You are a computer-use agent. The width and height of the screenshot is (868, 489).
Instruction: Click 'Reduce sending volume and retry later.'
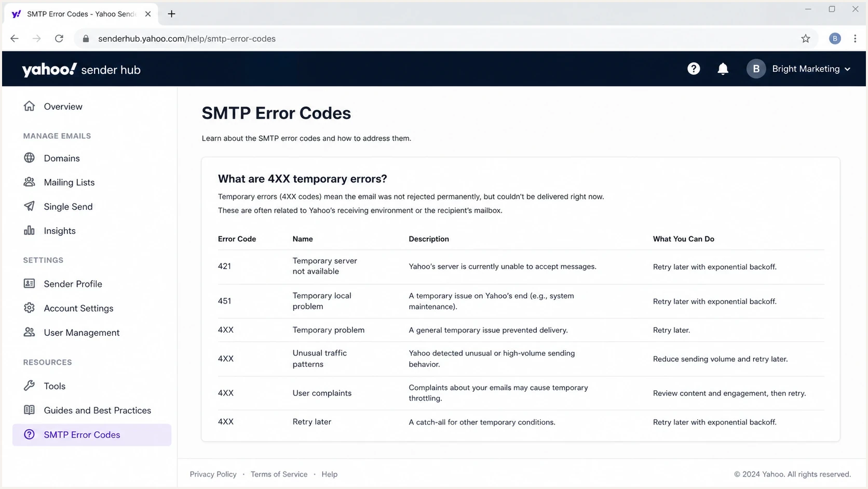720,359
